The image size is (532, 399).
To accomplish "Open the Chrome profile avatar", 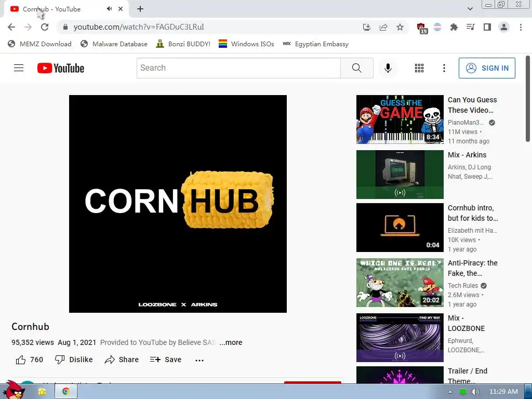I will coord(504,27).
